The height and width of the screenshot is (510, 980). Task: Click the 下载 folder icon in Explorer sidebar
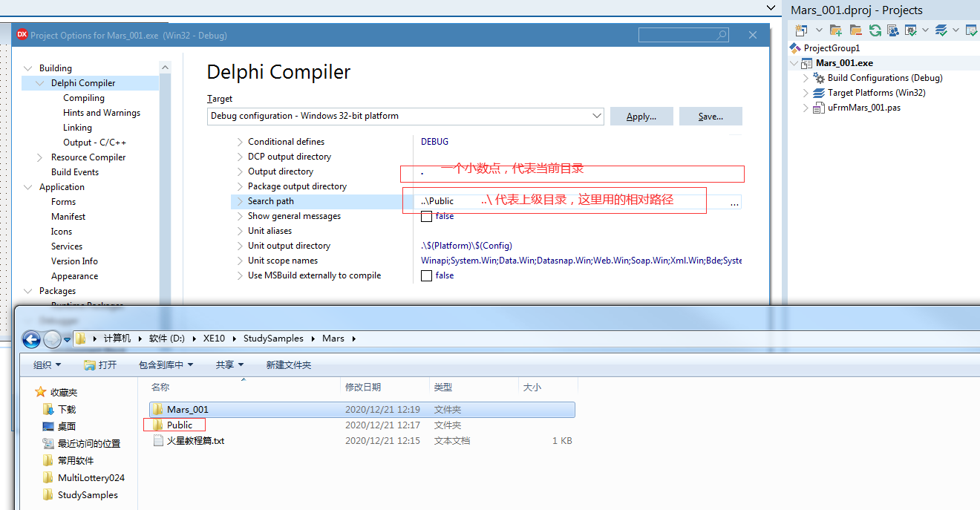click(x=48, y=409)
